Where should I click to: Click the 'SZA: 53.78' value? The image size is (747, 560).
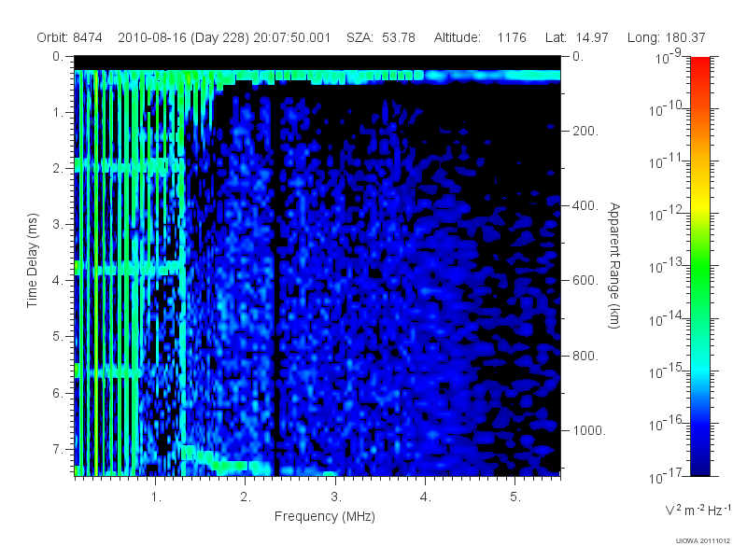point(381,37)
